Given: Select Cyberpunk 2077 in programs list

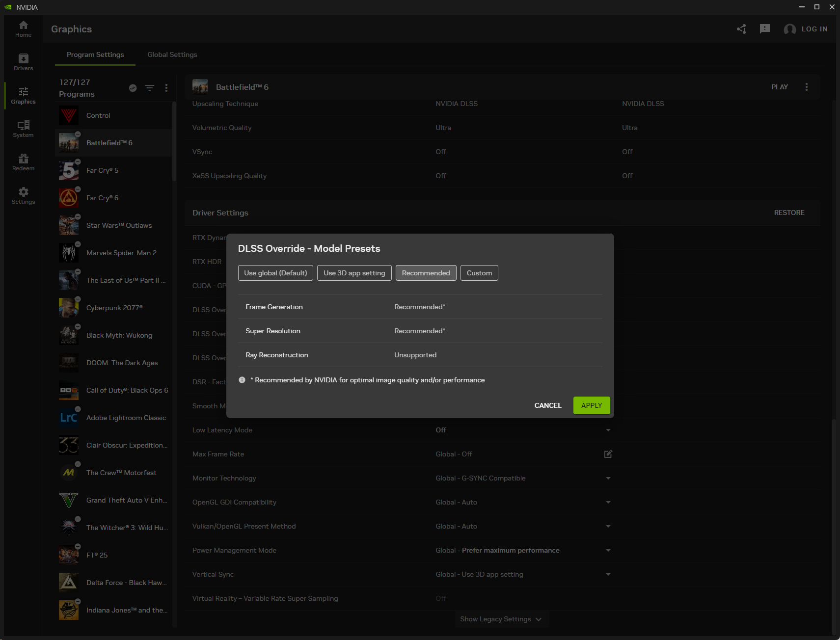Looking at the screenshot, I should click(114, 308).
